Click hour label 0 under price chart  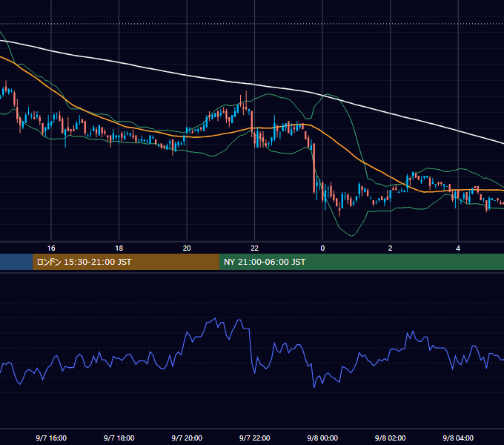point(322,248)
